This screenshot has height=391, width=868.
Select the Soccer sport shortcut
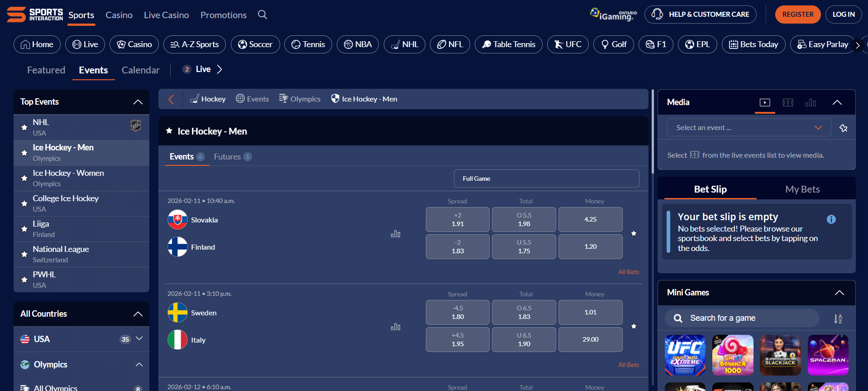tap(255, 44)
